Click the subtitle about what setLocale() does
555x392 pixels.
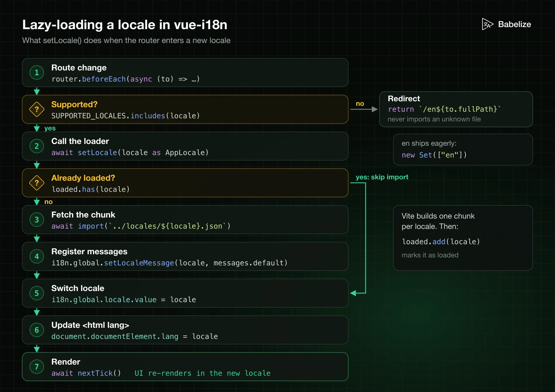point(126,41)
